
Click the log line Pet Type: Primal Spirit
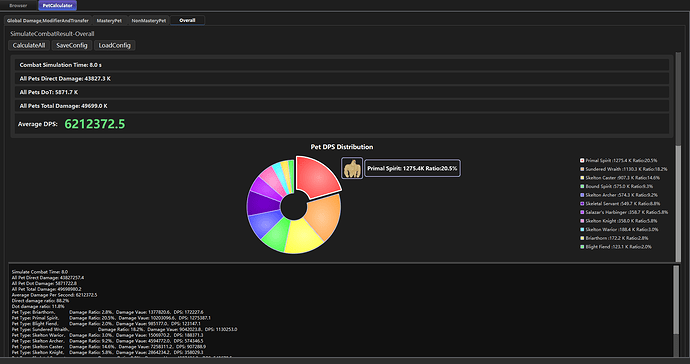point(111,318)
